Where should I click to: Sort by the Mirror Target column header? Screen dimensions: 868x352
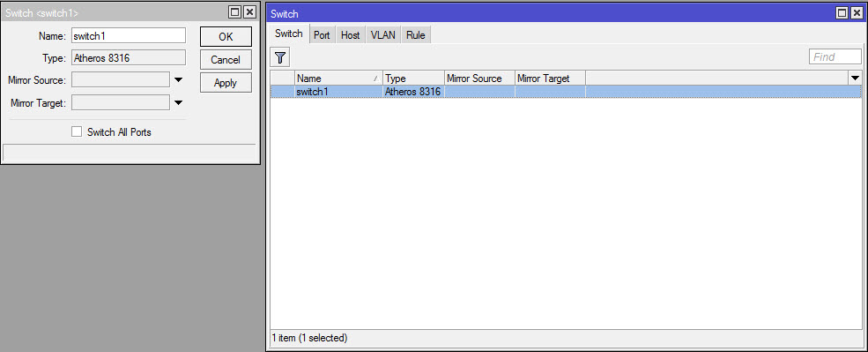[x=550, y=79]
